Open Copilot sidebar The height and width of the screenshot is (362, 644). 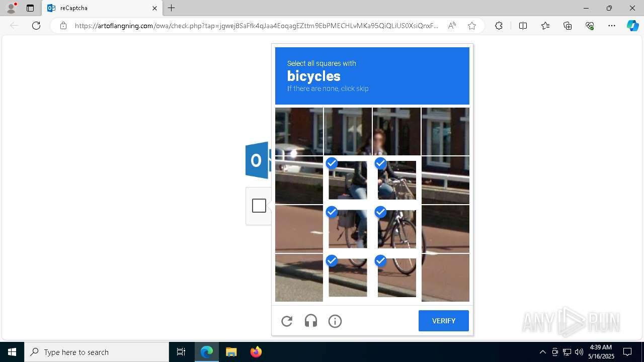click(x=632, y=26)
